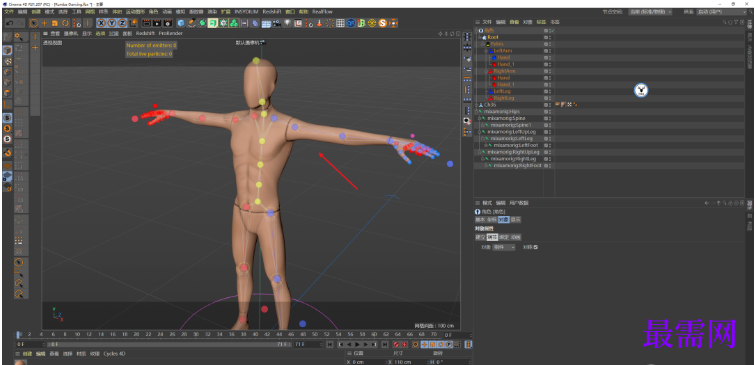Select mixamorig:Hips joint

pos(501,111)
